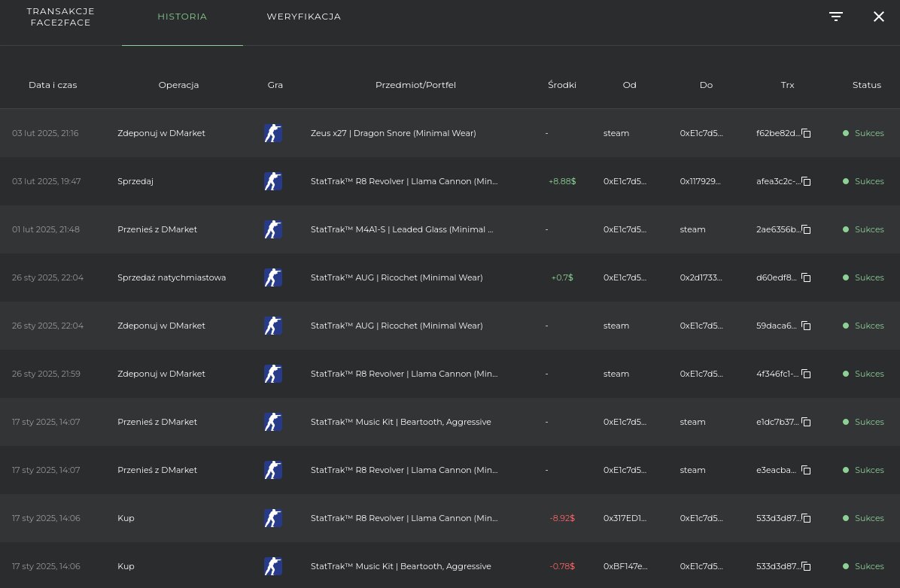The width and height of the screenshot is (900, 588).
Task: Click sender address 0x317ED1...
Action: 625,519
